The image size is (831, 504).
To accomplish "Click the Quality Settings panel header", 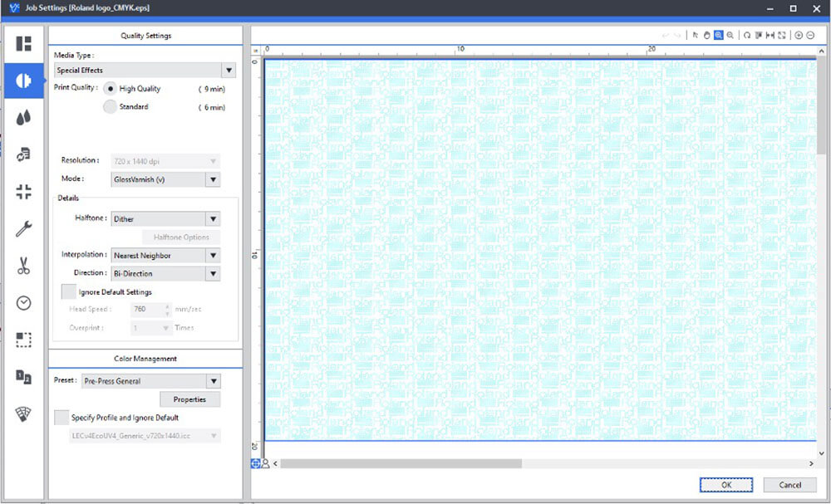I will 145,36.
